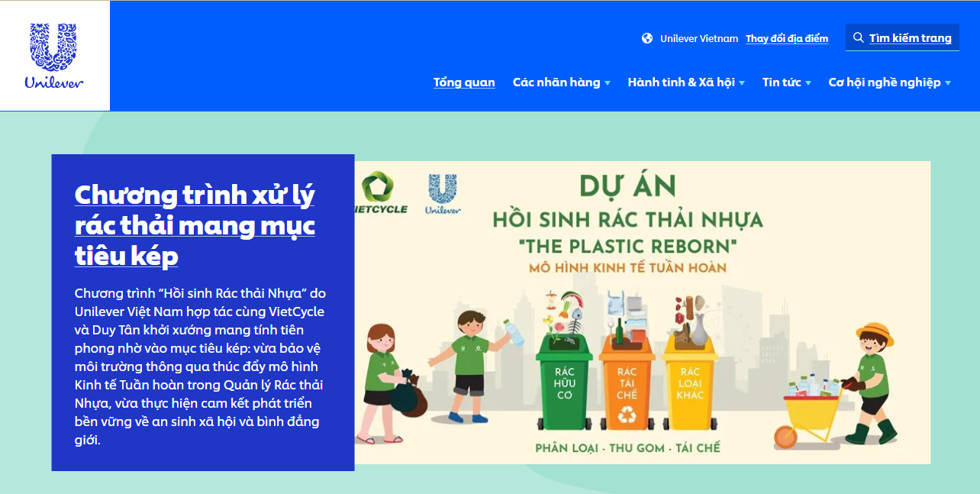980x494 pixels.
Task: Expand the Các nhãn hàng dropdown arrow
Action: (x=608, y=83)
